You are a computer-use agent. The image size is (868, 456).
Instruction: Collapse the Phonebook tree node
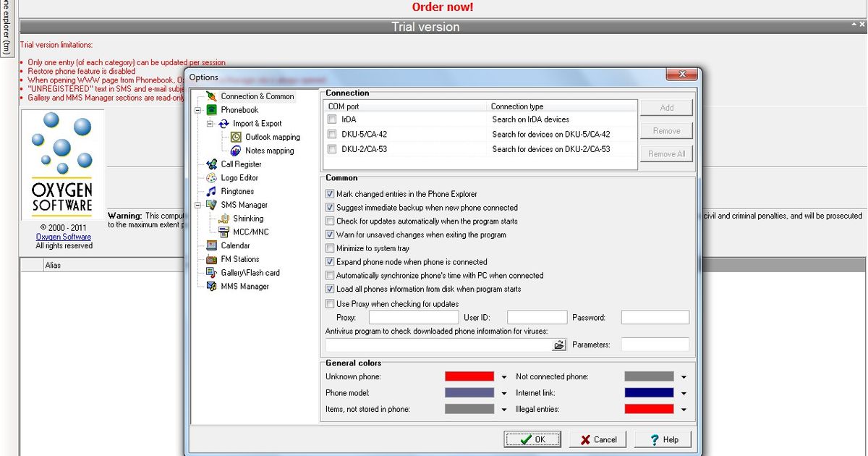coord(197,110)
